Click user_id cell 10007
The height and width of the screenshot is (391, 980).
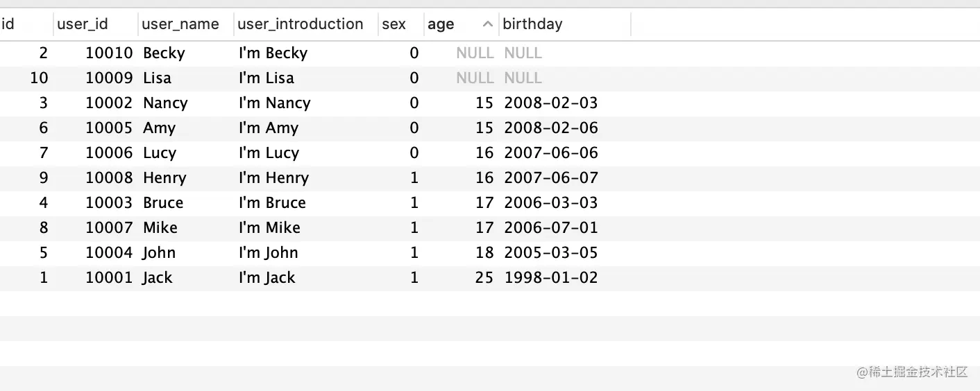[x=109, y=228]
